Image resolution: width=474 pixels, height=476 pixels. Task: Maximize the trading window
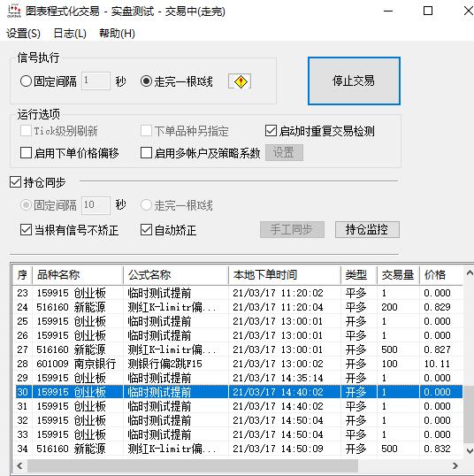(x=428, y=12)
